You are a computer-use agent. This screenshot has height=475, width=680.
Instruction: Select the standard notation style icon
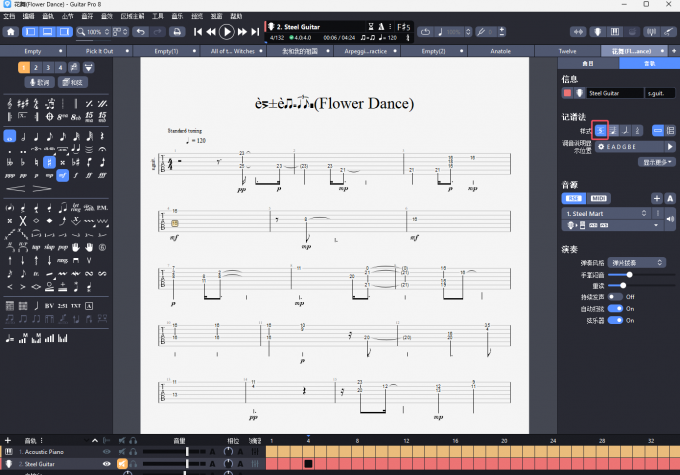(x=601, y=130)
